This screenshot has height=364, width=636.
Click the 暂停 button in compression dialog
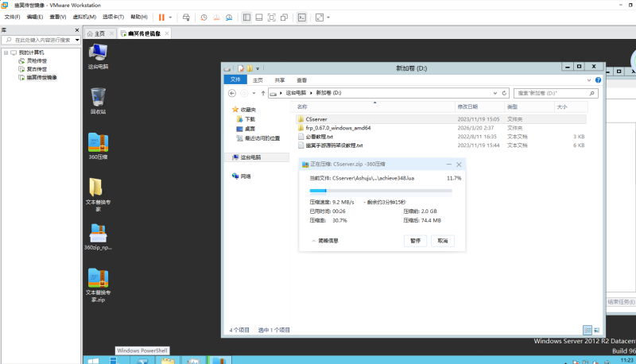(415, 241)
